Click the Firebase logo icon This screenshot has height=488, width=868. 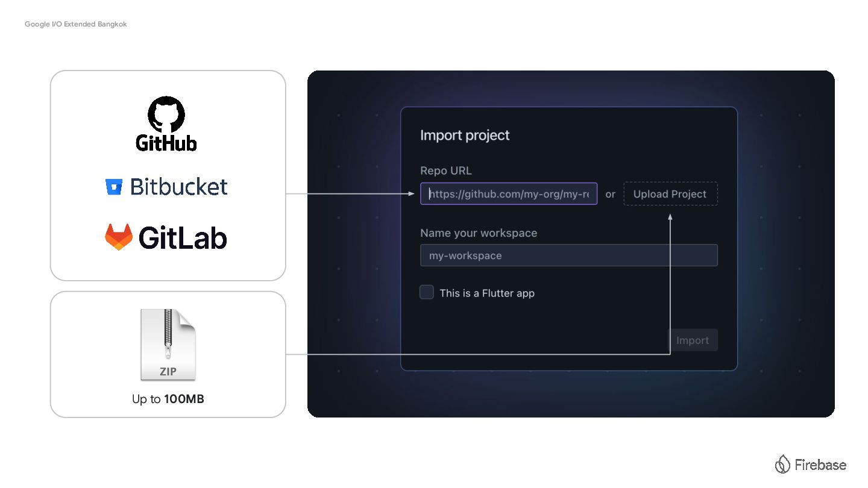[782, 465]
